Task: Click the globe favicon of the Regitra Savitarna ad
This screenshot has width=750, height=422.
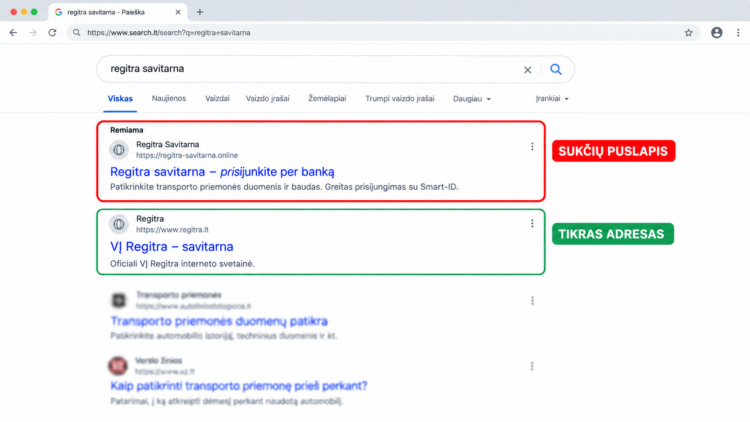Action: (x=119, y=150)
